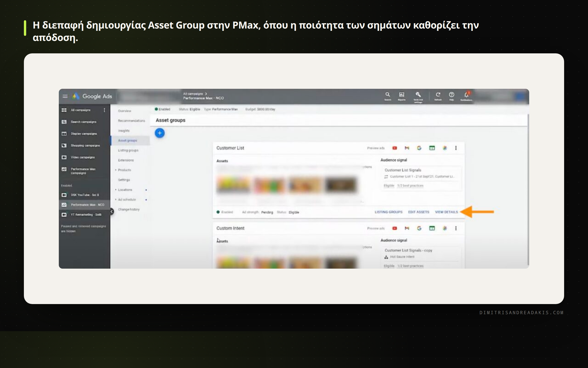
Task: Open Shopping campaigns in the sidebar
Action: [x=84, y=146]
